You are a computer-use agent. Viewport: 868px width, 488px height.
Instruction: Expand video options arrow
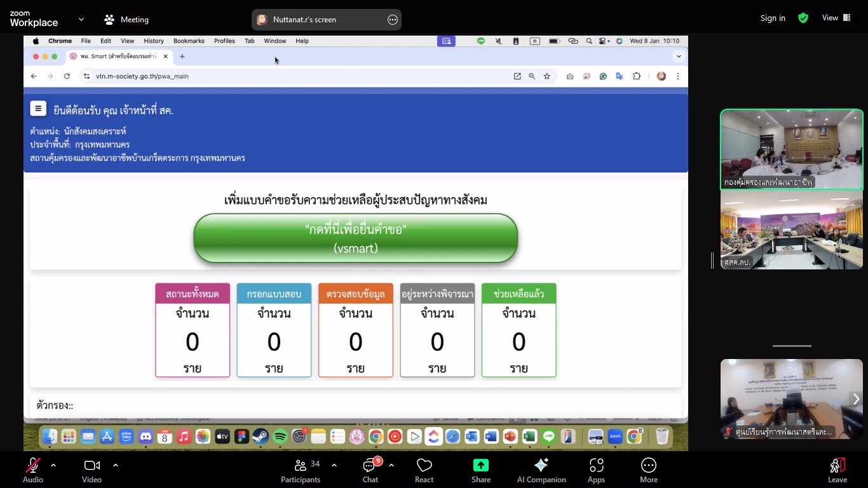(x=116, y=465)
